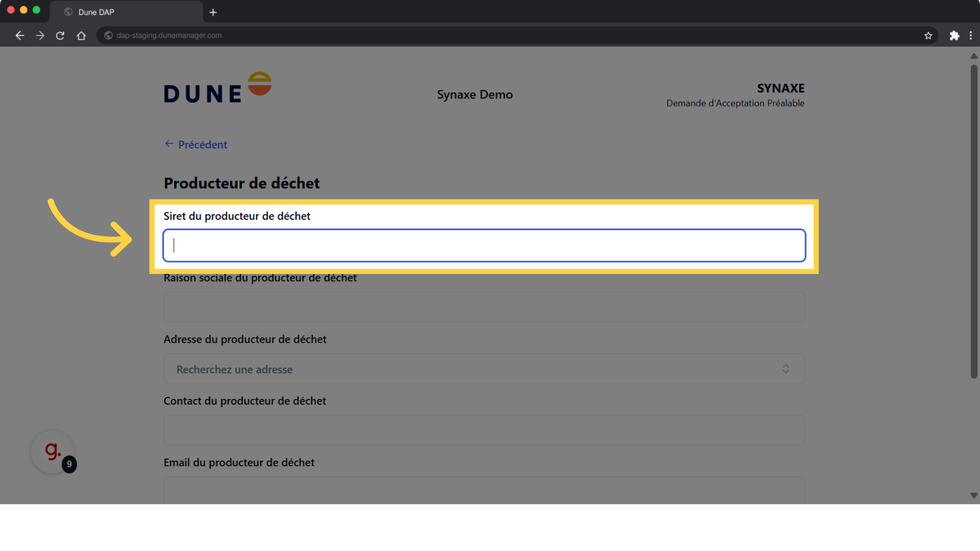Open the browser home page
Image resolution: width=980 pixels, height=551 pixels.
pyautogui.click(x=81, y=35)
